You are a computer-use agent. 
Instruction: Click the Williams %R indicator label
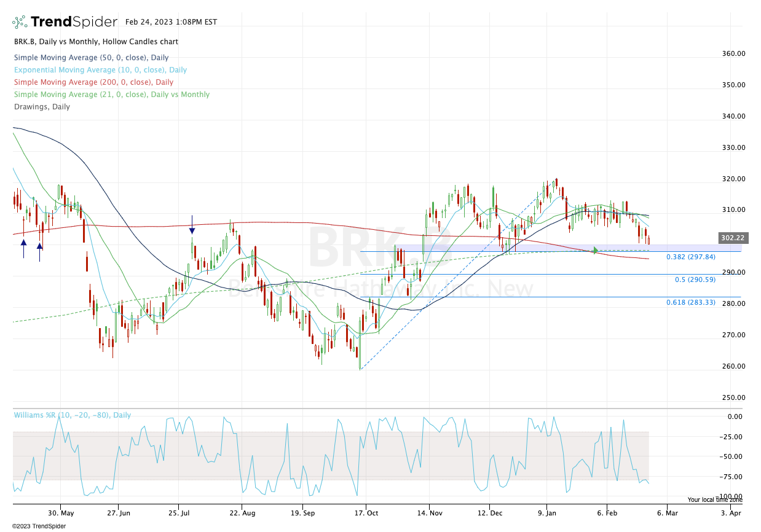72,415
